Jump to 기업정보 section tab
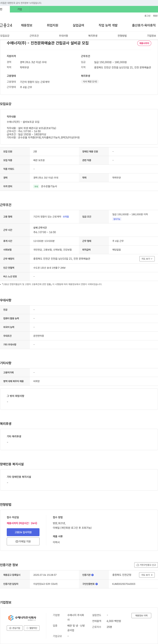This screenshot has height=644, width=158. [x=151, y=36]
